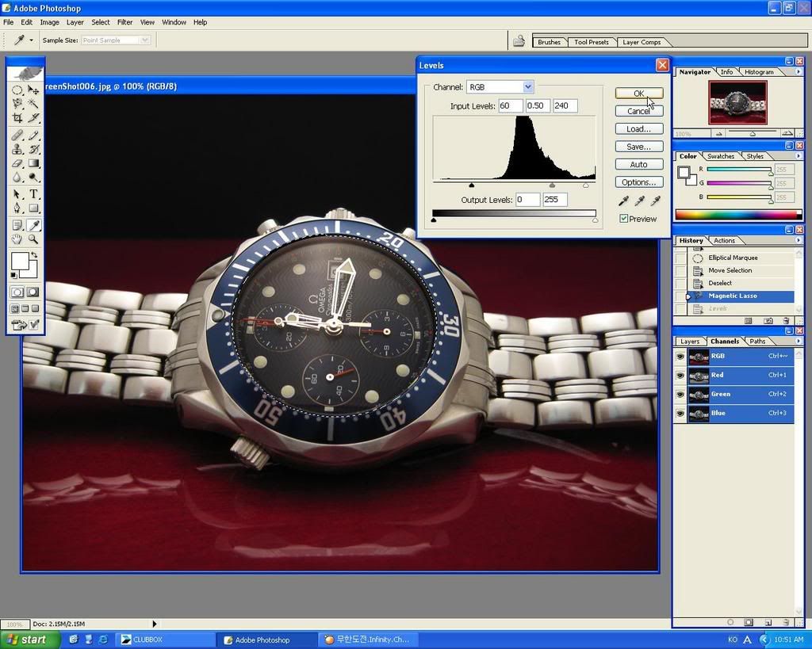Select the Notes tool
This screenshot has width=812, height=649.
tap(17, 225)
